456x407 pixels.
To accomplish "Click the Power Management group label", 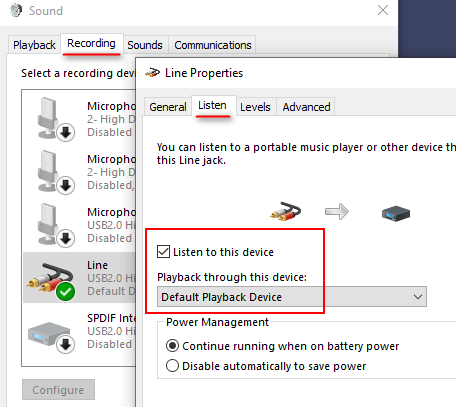I will (217, 322).
